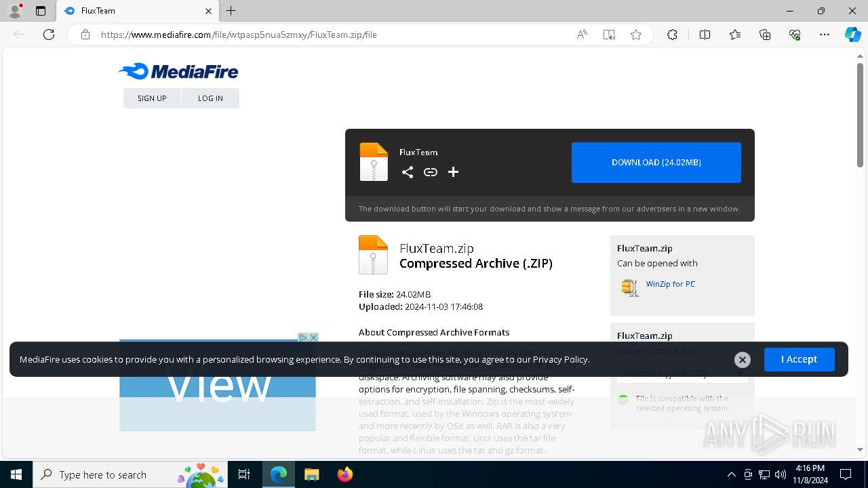Viewport: 868px width, 488px height.
Task: Click the 'File size: 24.02MB' text
Action: [x=395, y=294]
